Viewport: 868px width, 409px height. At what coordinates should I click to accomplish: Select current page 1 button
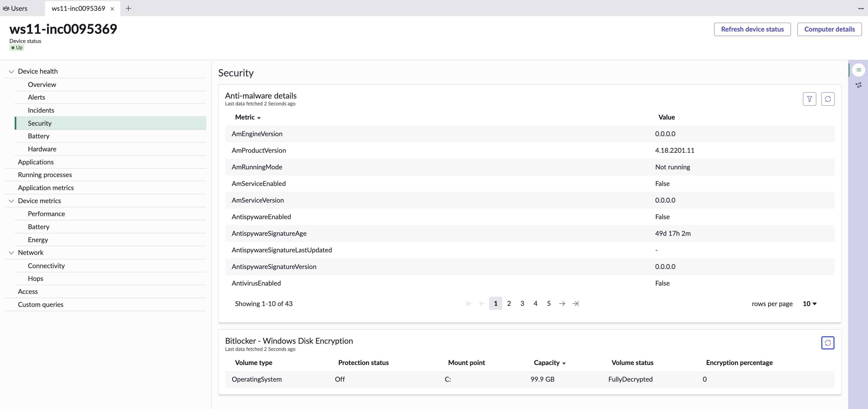tap(495, 304)
